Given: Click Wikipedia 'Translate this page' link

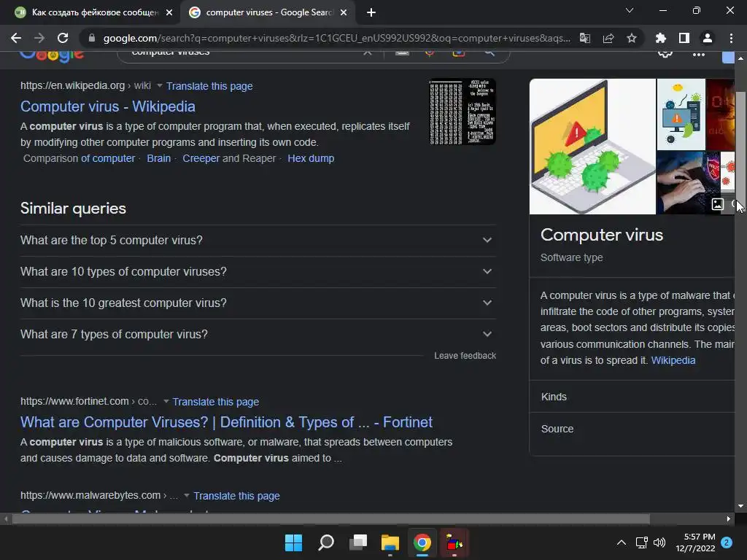Looking at the screenshot, I should pos(209,86).
